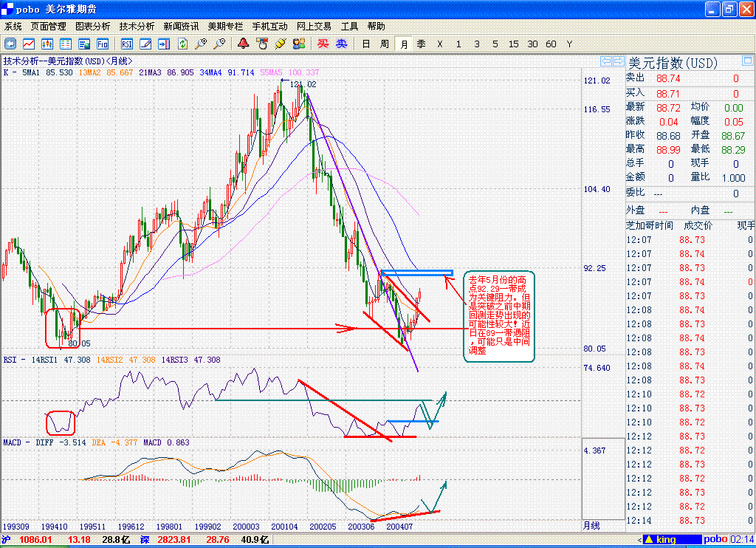Click the back arrow toolbar icon
756x548 pixels.
tap(10, 44)
